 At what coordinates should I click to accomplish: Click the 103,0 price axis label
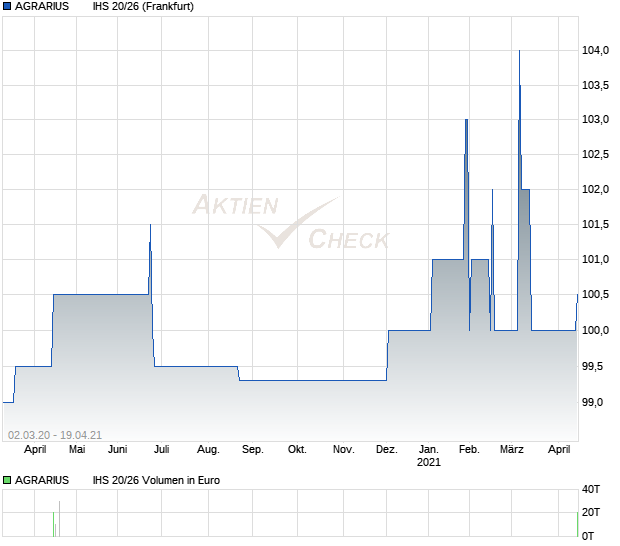point(595,119)
